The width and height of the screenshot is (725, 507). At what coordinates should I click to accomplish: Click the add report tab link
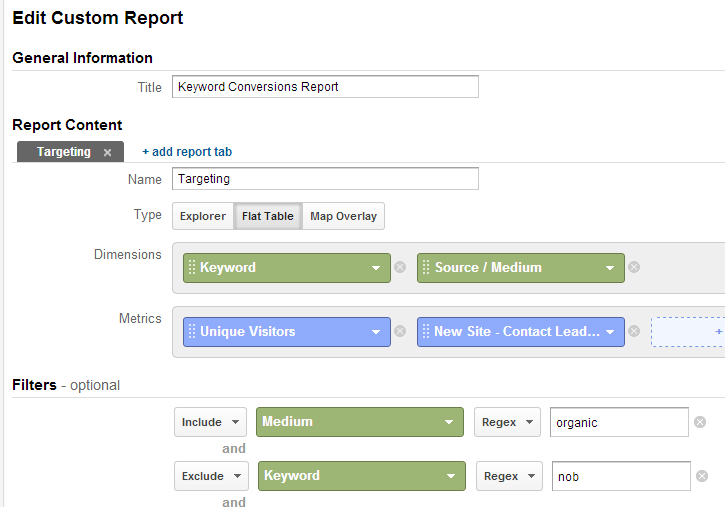point(187,152)
